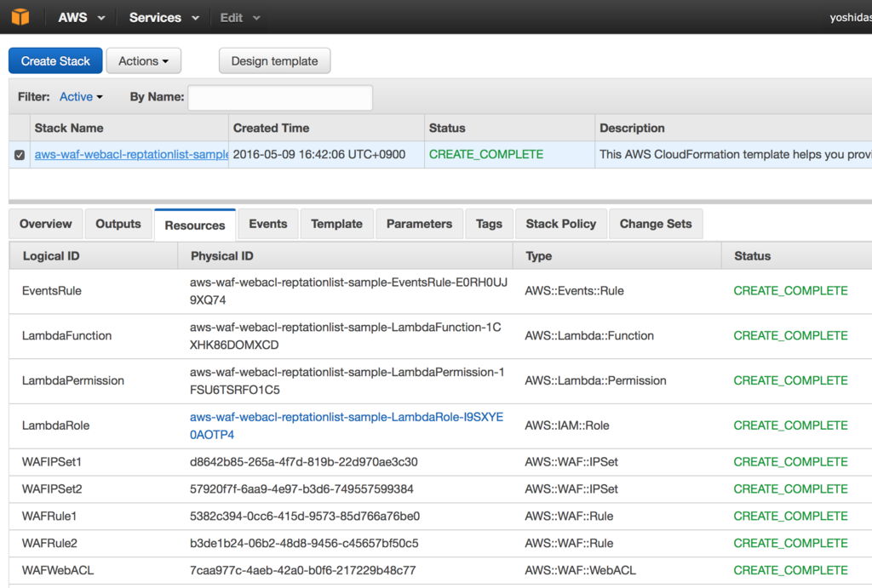Click the Created Time column header
872x588 pixels.
click(x=326, y=128)
